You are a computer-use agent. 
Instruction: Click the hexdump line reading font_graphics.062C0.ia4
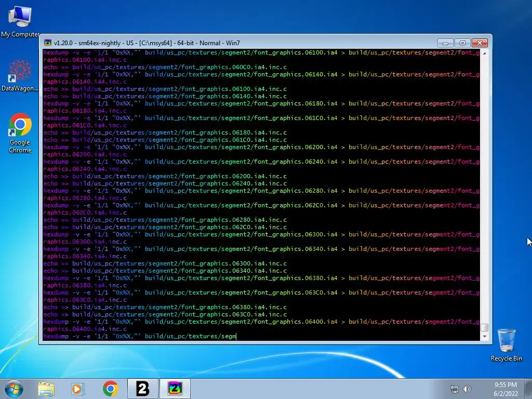pos(261,205)
